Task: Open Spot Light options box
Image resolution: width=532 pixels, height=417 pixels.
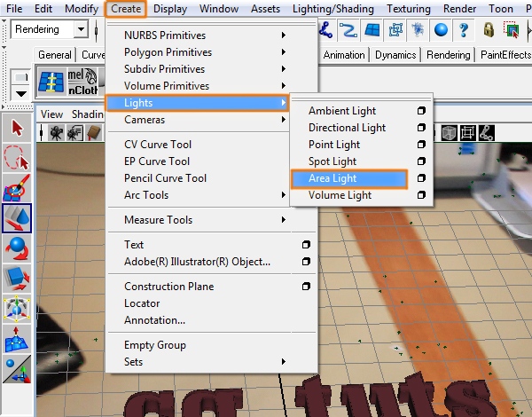Action: pyautogui.click(x=421, y=161)
